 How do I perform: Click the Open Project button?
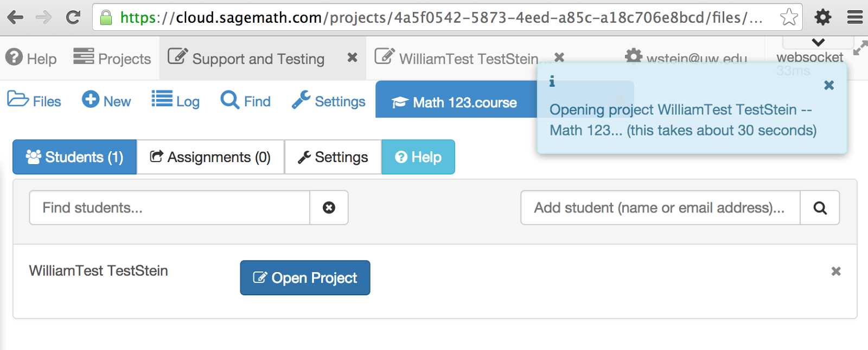point(305,278)
